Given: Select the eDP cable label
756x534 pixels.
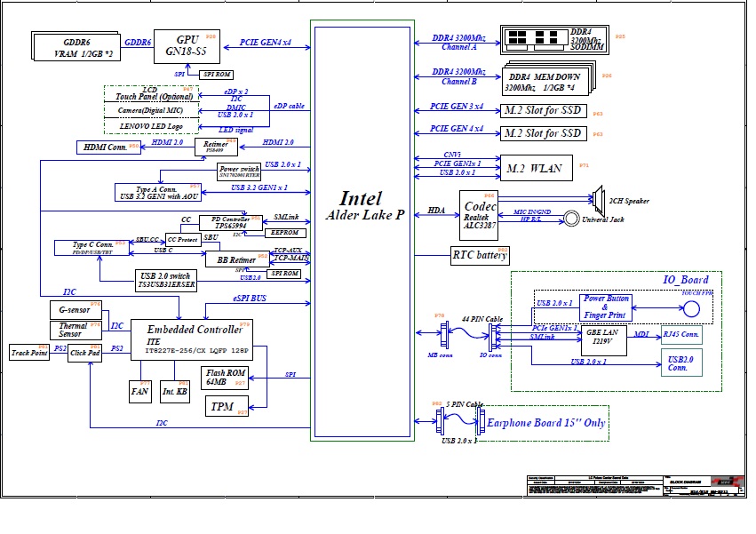Looking at the screenshot, I should tap(289, 106).
